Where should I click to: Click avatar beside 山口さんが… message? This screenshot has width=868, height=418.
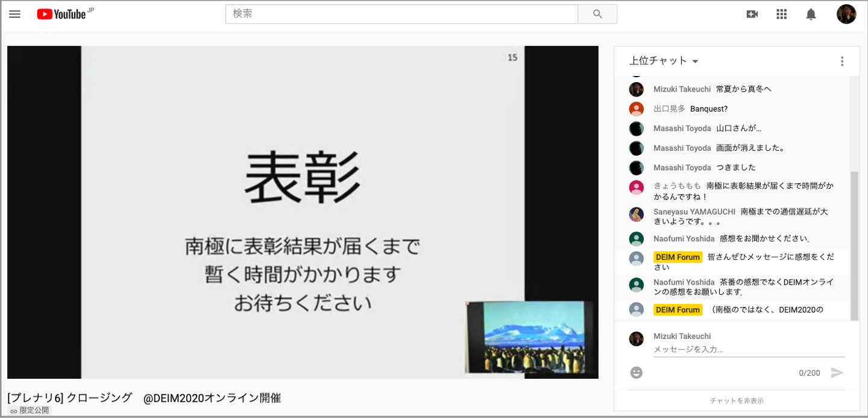click(637, 128)
